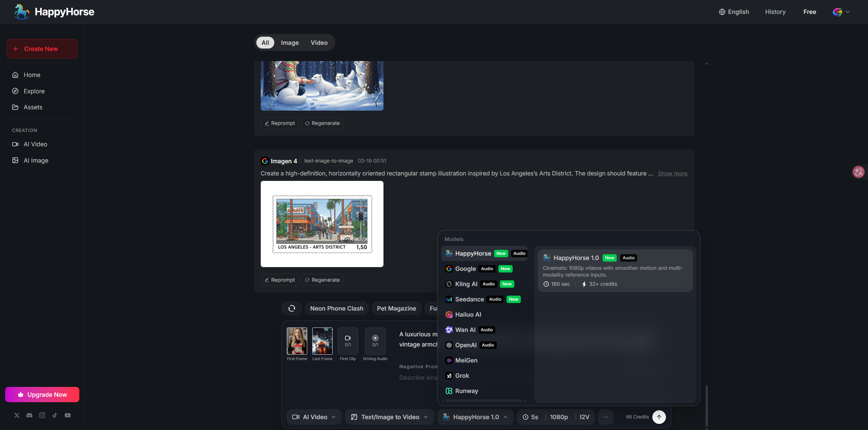Click the refresh suggestions icon
The height and width of the screenshot is (430, 868).
(292, 308)
